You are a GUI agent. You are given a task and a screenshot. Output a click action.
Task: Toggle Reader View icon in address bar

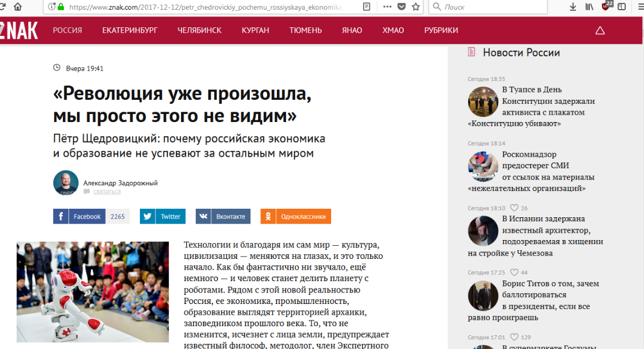coord(367,7)
